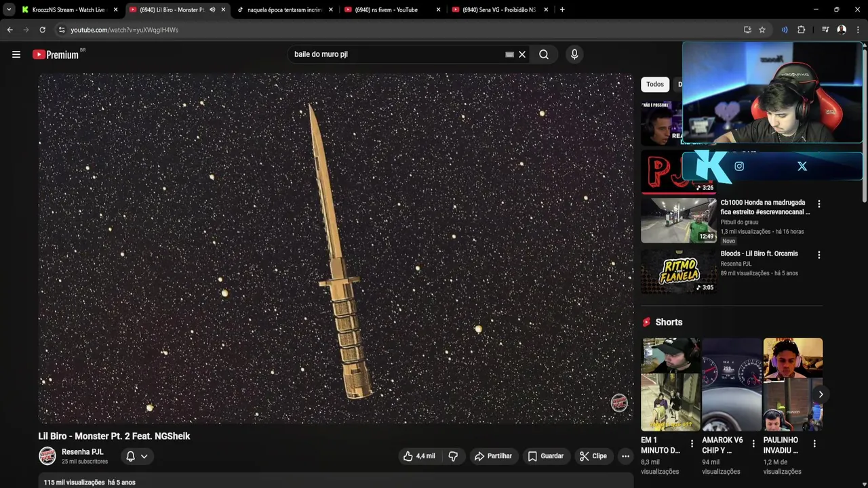Open Cb1000 Honda na madrugada video title
This screenshot has height=488, width=868.
point(765,207)
